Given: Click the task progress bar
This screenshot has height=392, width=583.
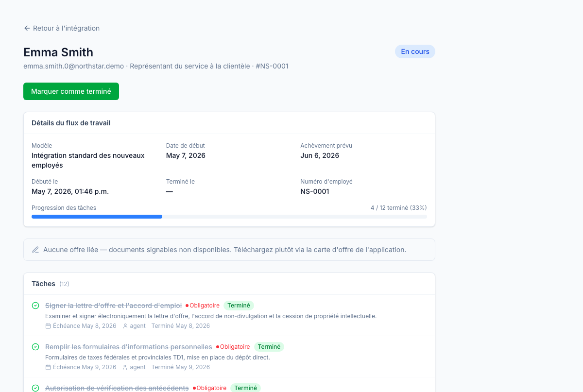Looking at the screenshot, I should [x=229, y=217].
